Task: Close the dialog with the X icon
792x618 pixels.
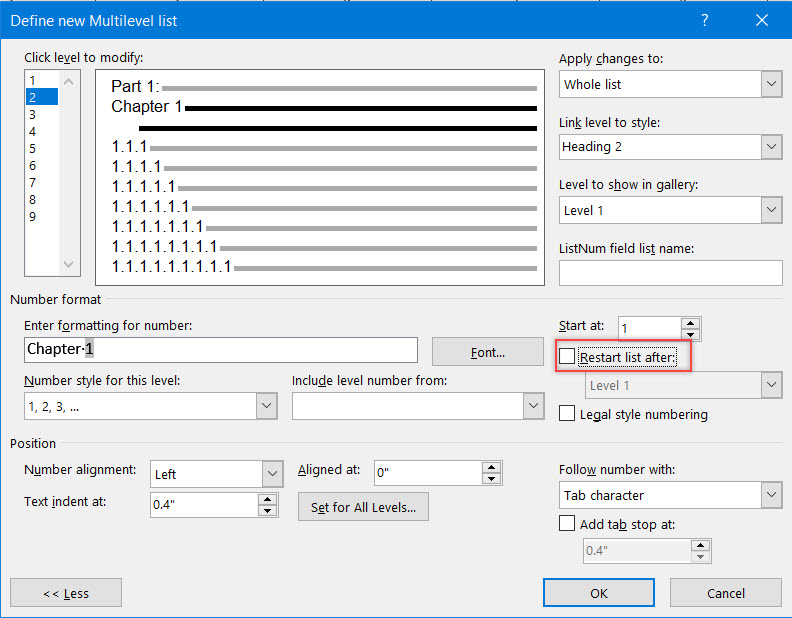Action: 762,20
